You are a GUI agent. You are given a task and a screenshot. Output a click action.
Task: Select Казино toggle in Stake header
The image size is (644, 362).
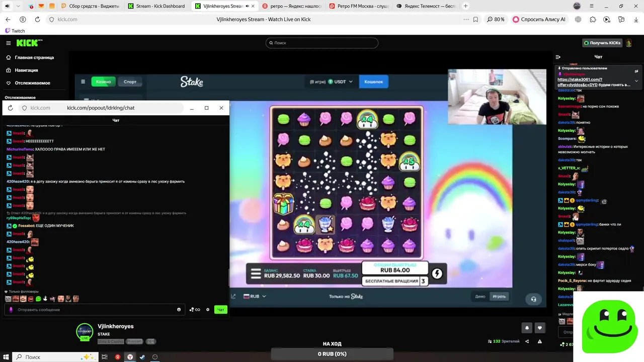click(103, 81)
